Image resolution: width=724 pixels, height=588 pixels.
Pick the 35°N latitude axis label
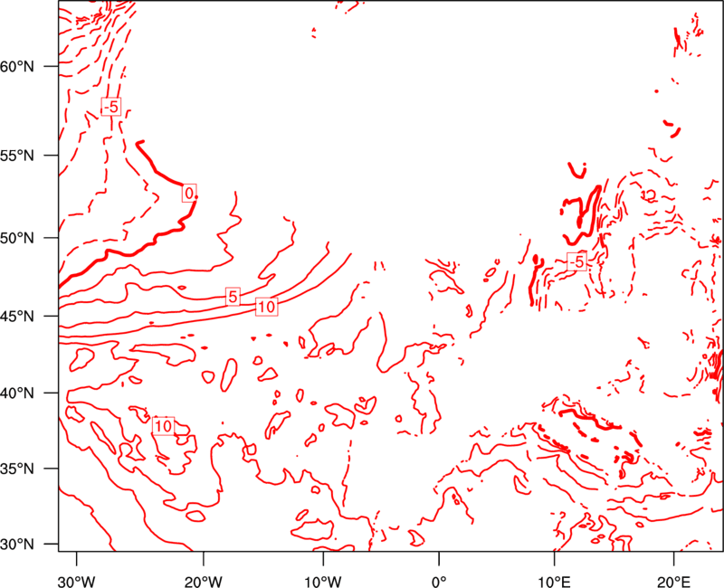[x=17, y=469]
